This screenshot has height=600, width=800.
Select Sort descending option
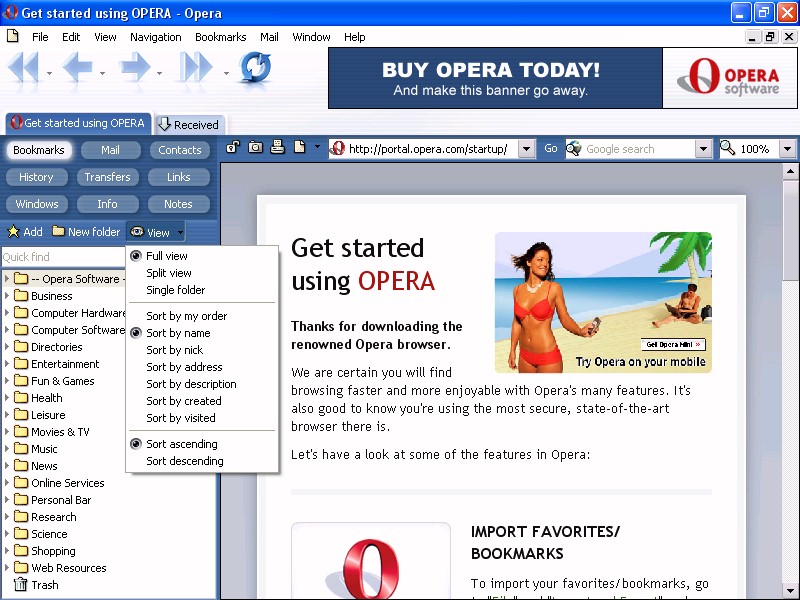pos(203,461)
